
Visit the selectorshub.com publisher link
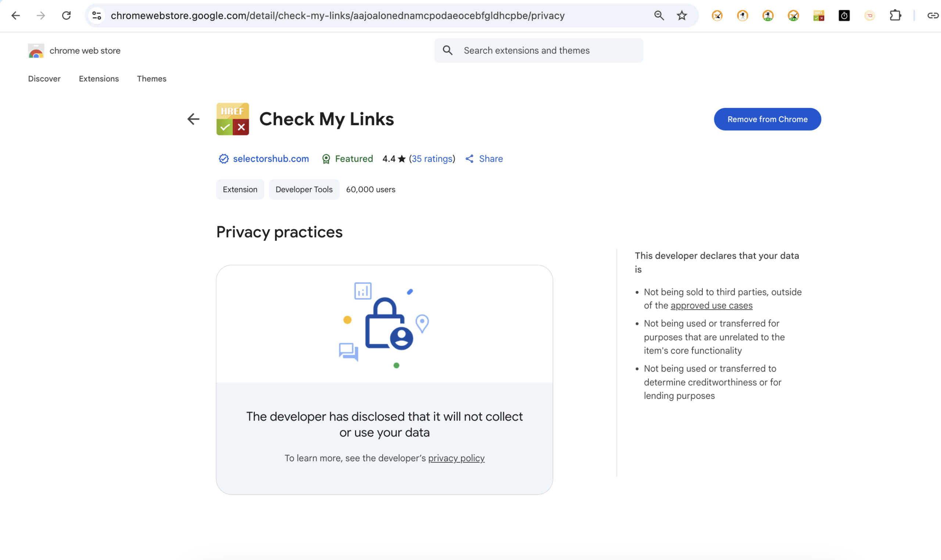point(271,159)
